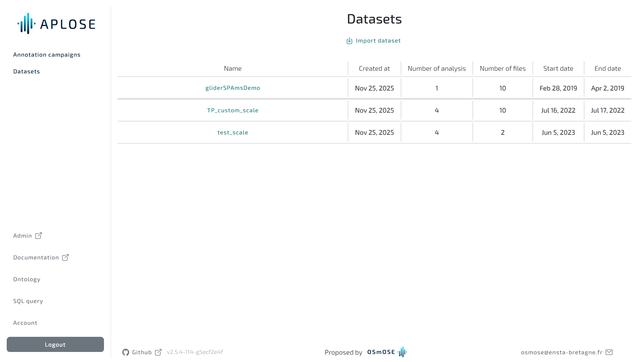Open Annotation campaigns page
This screenshot has width=644, height=362.
(x=47, y=55)
